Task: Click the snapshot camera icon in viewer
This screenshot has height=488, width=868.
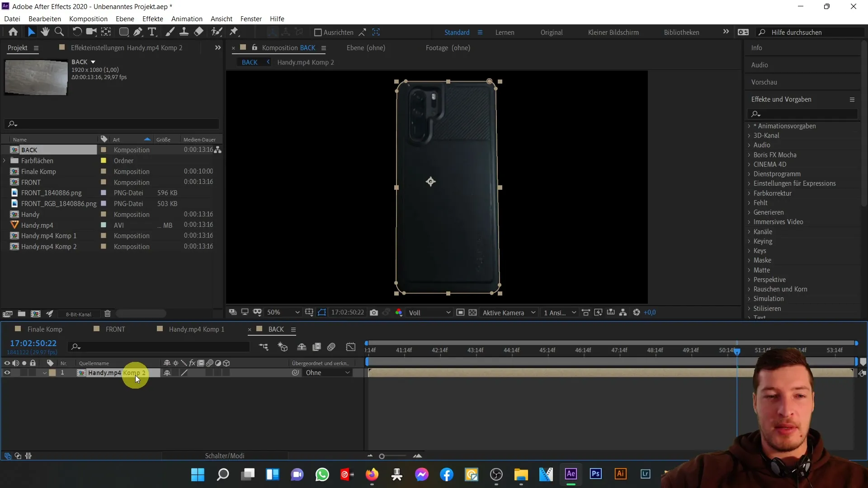Action: tap(374, 313)
